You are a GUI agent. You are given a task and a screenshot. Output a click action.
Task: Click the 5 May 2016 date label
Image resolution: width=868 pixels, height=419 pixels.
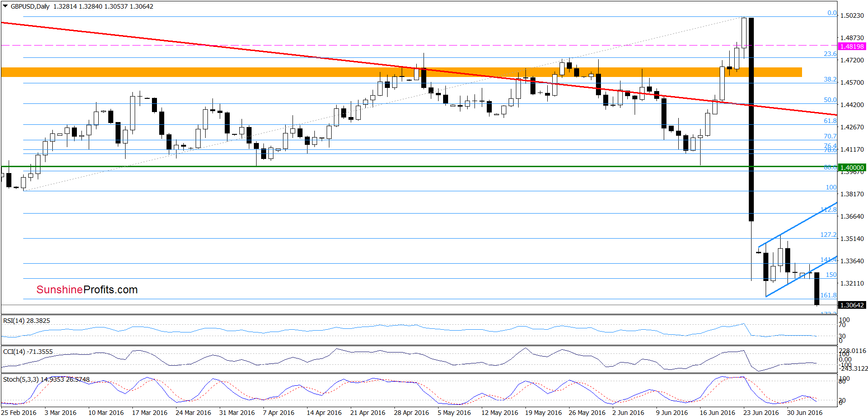[454, 413]
